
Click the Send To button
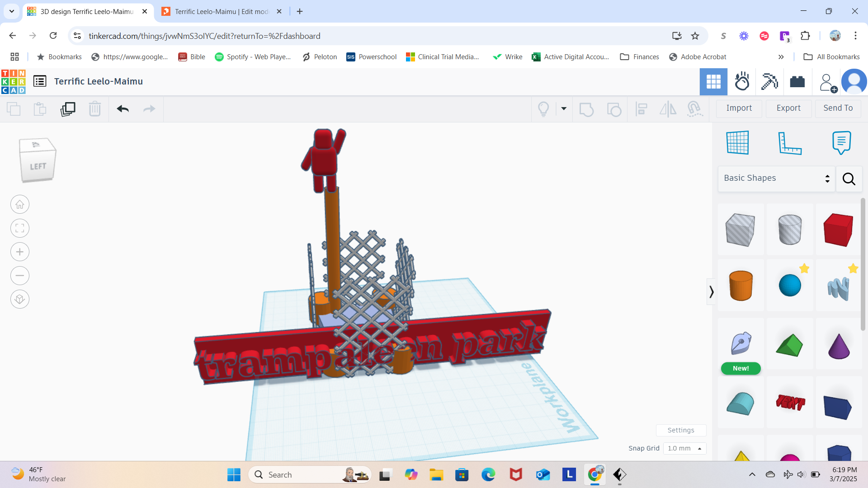tap(838, 108)
